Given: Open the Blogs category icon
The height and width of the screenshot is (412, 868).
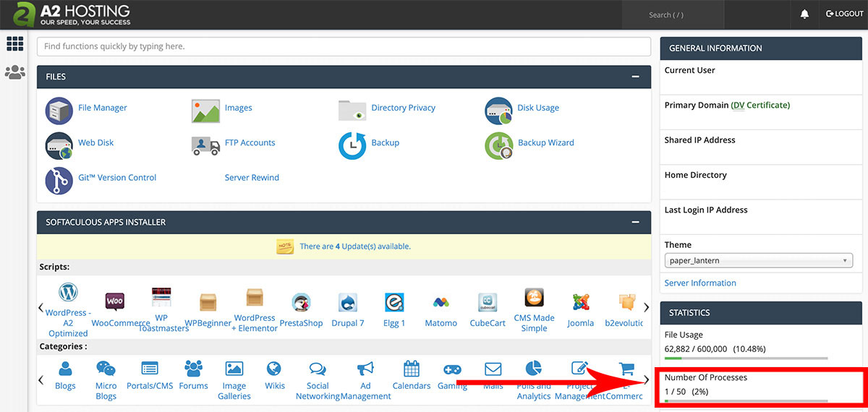Looking at the screenshot, I should click(65, 369).
